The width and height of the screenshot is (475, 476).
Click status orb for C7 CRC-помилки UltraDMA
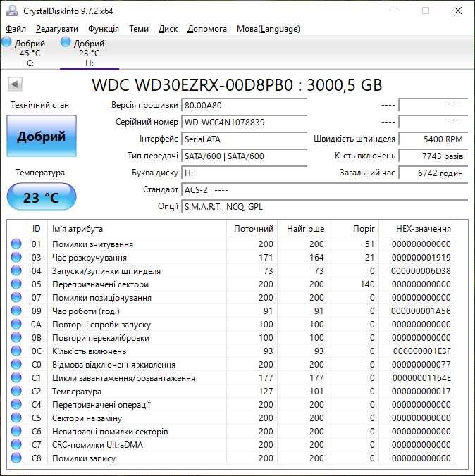click(16, 444)
